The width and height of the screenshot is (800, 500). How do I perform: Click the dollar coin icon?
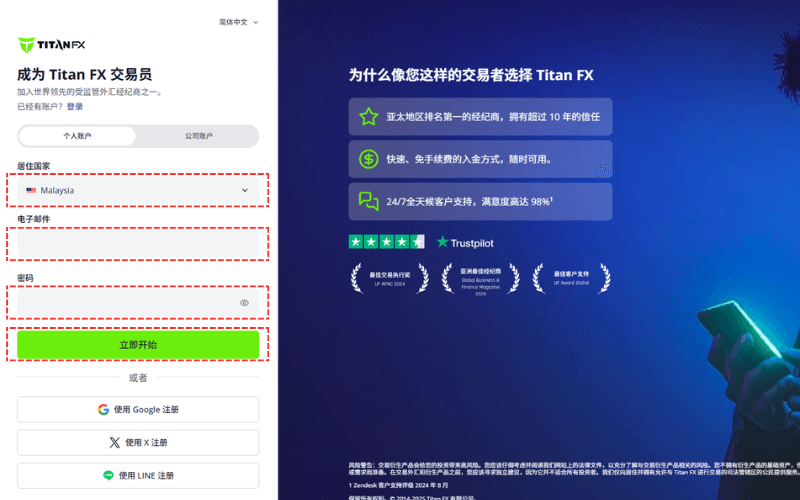tap(368, 159)
